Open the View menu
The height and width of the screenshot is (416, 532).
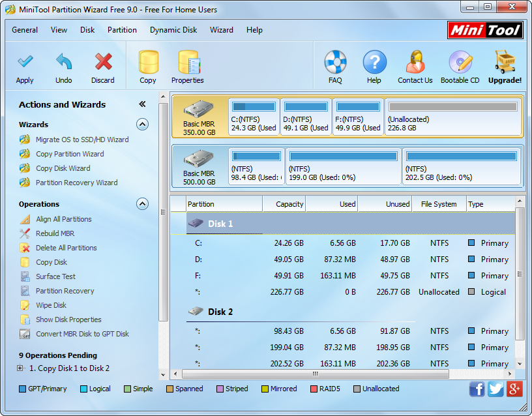coord(59,30)
